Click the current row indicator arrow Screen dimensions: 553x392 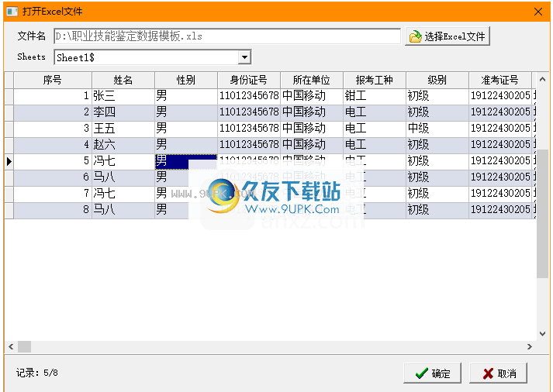tap(9, 161)
